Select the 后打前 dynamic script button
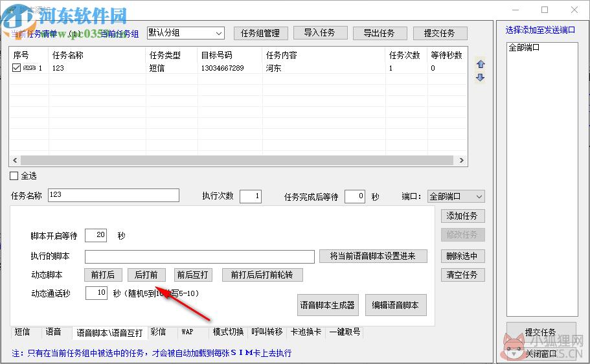 click(146, 275)
